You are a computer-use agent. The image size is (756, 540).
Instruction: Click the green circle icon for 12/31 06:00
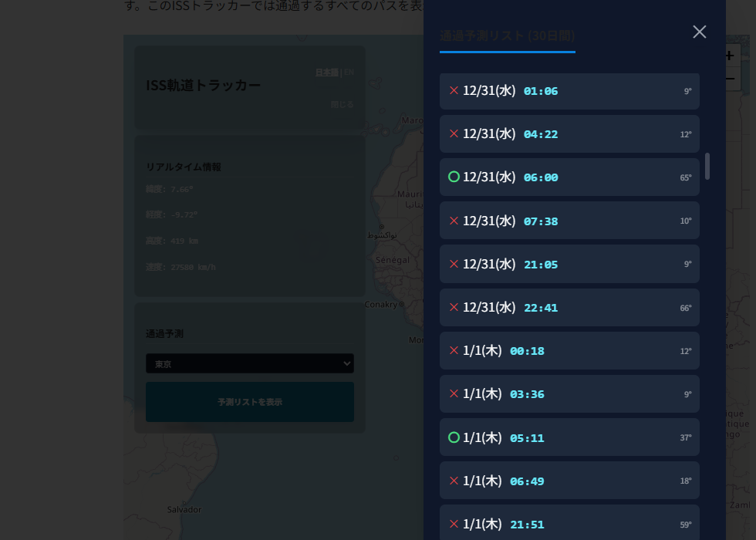[454, 177]
